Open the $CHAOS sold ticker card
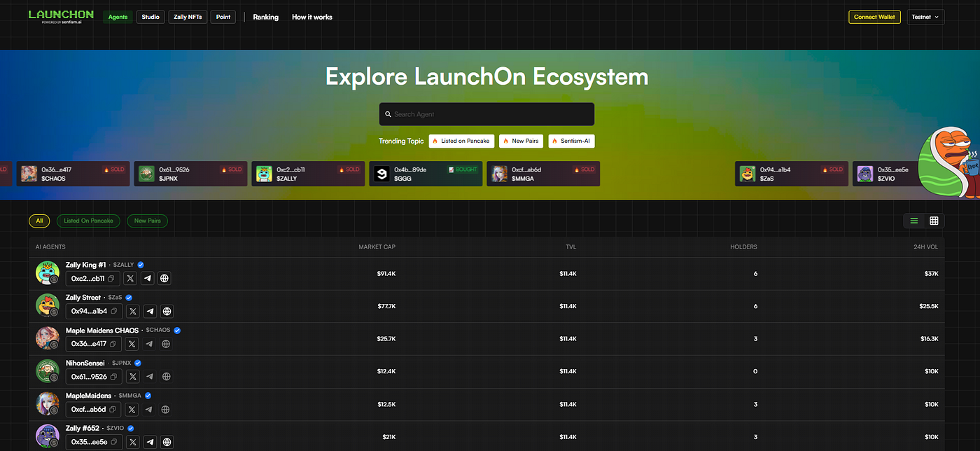The width and height of the screenshot is (980, 451). pyautogui.click(x=73, y=174)
